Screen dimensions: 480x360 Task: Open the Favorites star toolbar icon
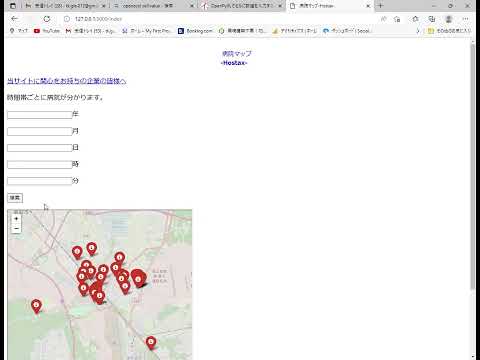click(415, 19)
